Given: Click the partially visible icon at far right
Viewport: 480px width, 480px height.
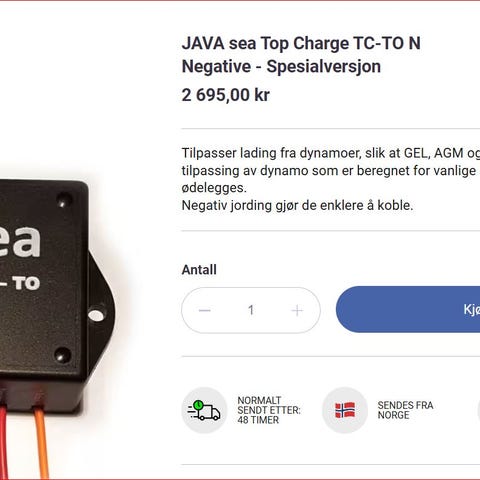Looking at the screenshot, I should point(478,410).
